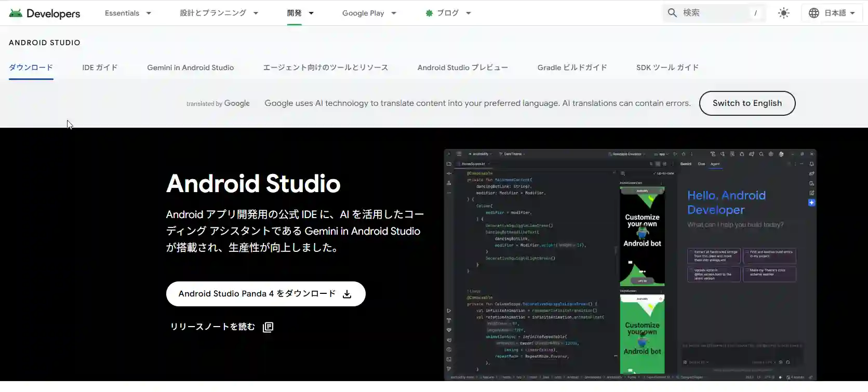Open the Essentials dropdown menu
Image resolution: width=868 pixels, height=392 pixels.
128,13
